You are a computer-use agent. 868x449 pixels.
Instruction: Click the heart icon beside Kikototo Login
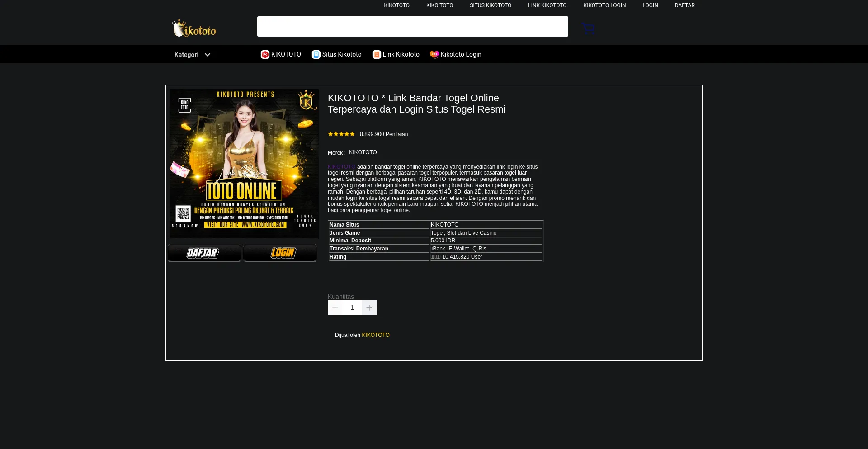(434, 55)
